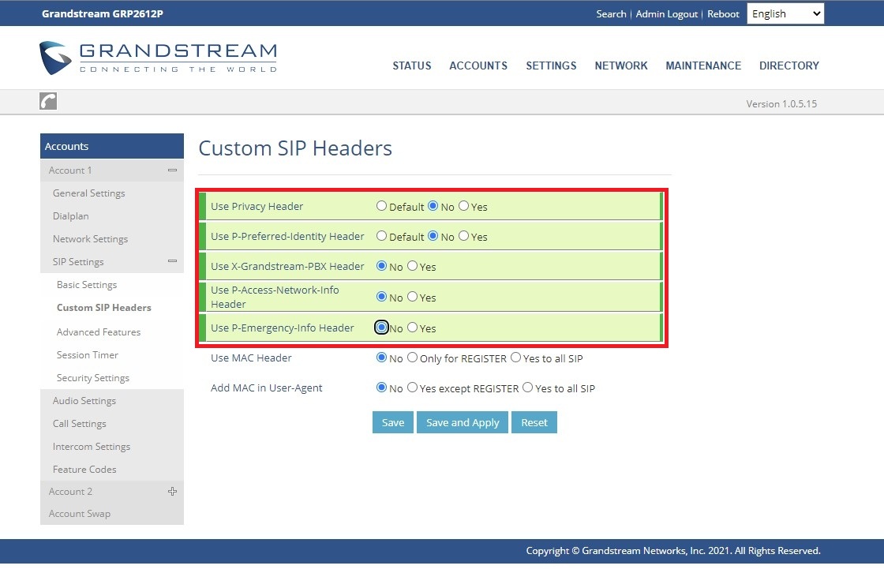Click the Grandstream logo

pos(158,58)
